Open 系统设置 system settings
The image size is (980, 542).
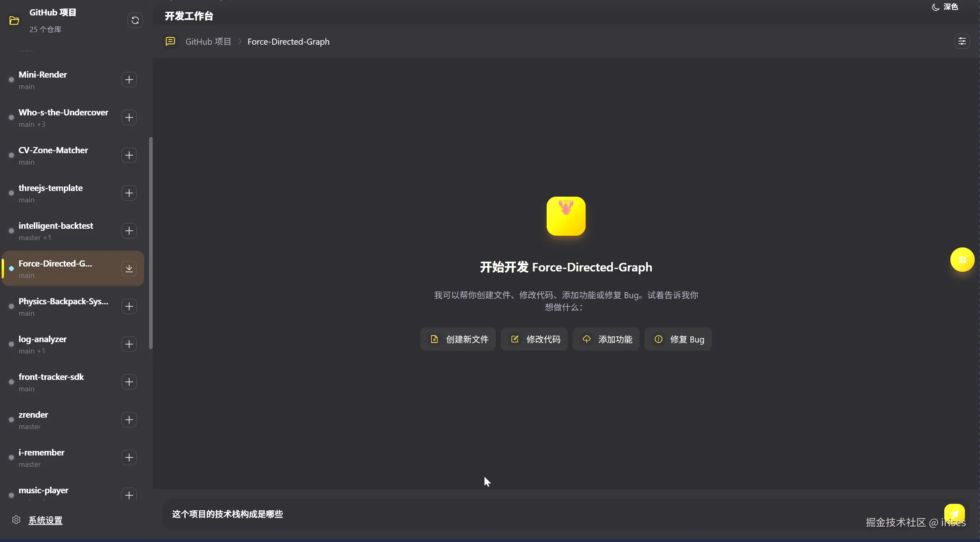coord(45,520)
